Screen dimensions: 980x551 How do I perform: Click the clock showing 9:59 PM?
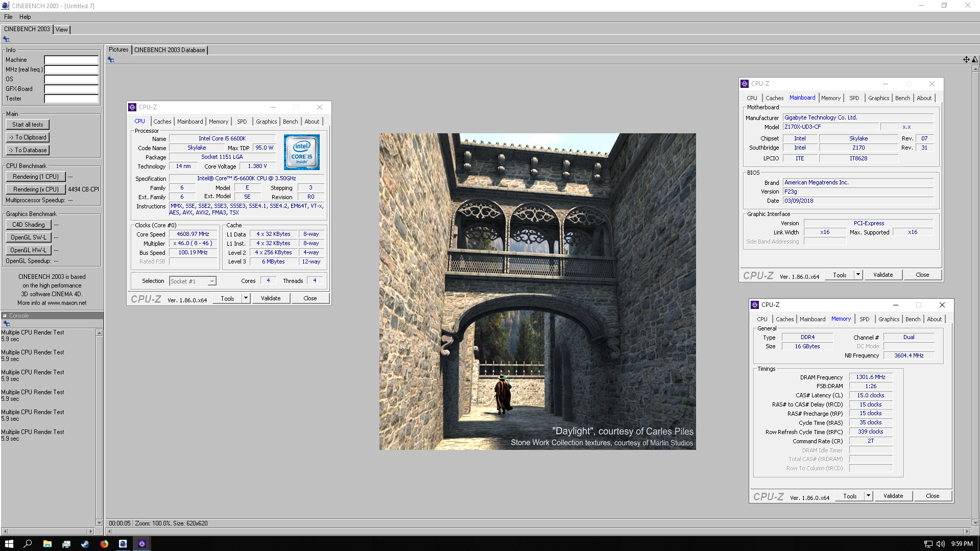(962, 544)
